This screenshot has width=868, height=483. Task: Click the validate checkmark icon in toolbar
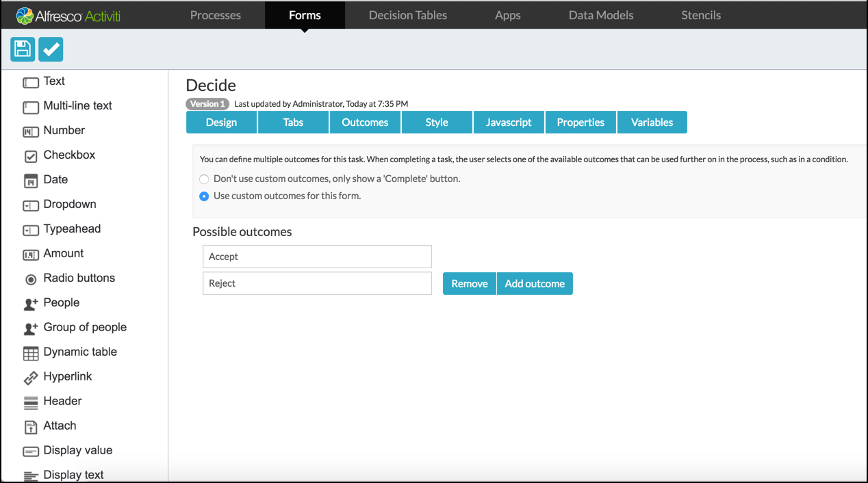(x=51, y=49)
